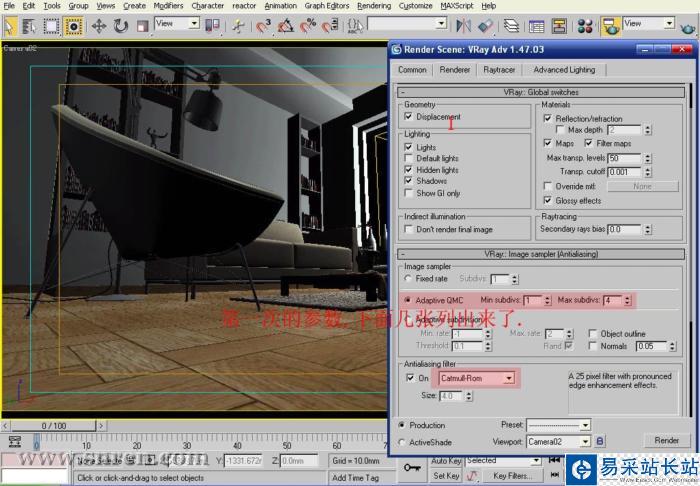700x486 pixels.
Task: Toggle the Angle Snap icon
Action: tap(286, 26)
